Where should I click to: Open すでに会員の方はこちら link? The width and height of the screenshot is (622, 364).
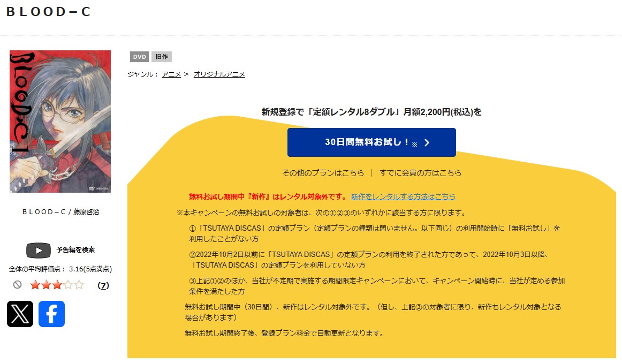421,173
